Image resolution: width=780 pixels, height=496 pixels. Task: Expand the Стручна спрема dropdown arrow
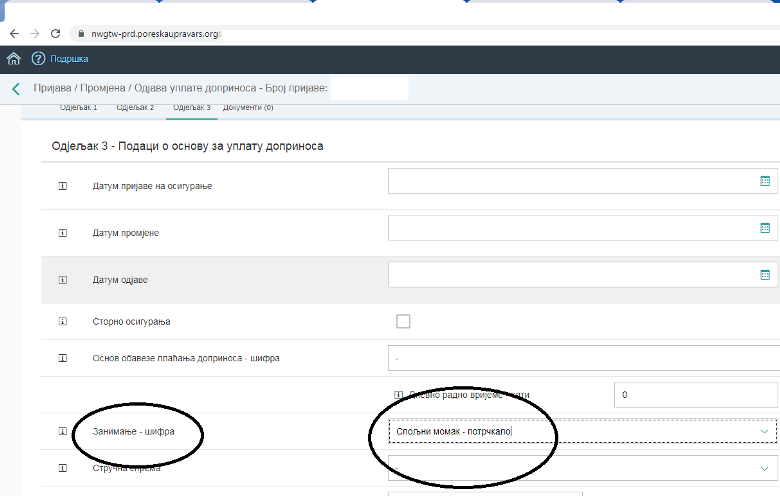[765, 467]
